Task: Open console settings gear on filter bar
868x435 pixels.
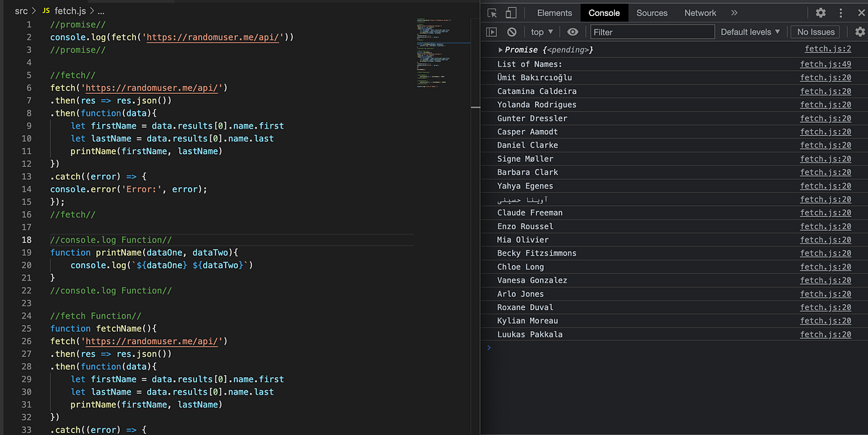Action: [859, 31]
